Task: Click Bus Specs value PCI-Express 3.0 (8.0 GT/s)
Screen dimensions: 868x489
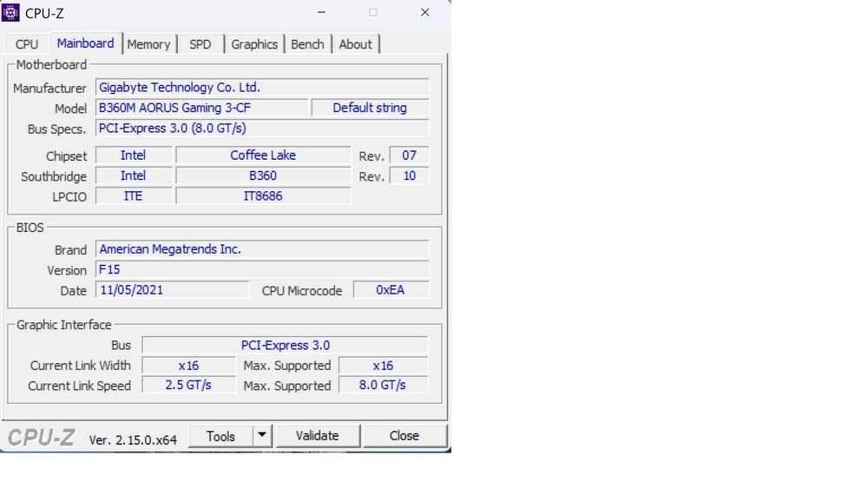Action: tap(262, 128)
